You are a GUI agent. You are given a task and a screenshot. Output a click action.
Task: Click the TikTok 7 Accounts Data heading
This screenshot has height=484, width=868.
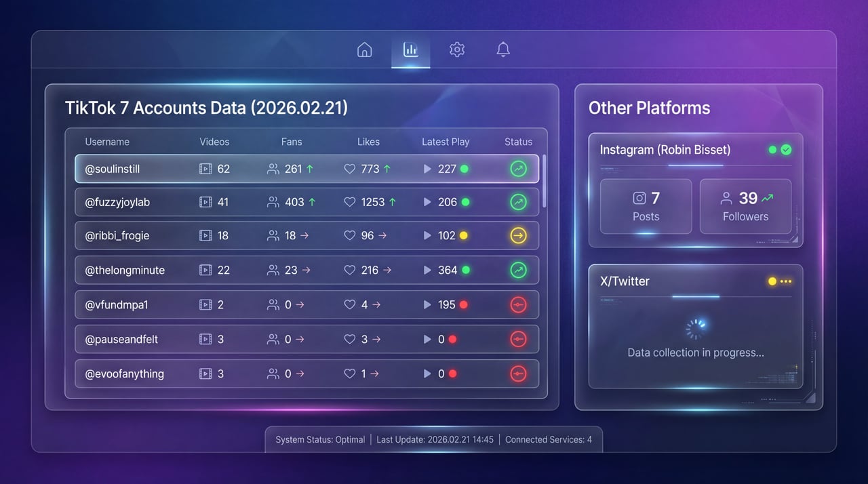tap(206, 108)
